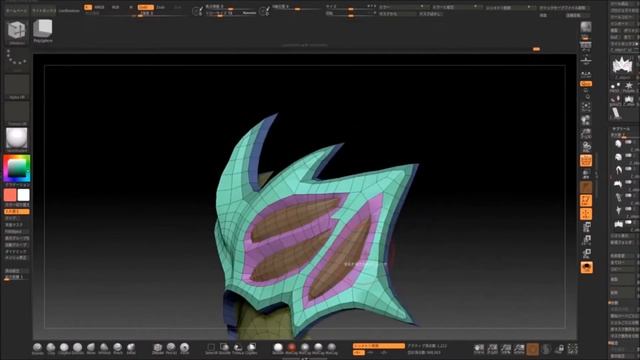640x360 pixels.
Task: Click the small orange indicator above canvas right corner
Action: coord(536,49)
